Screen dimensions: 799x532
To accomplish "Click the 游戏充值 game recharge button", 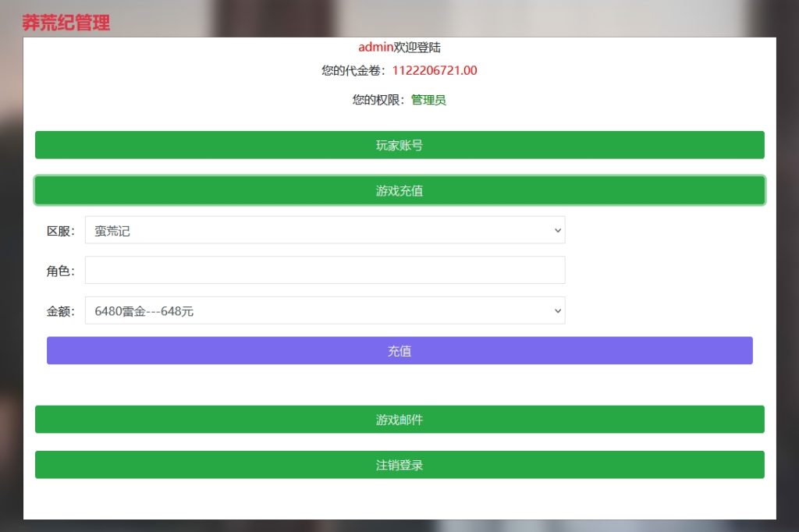I will click(399, 190).
